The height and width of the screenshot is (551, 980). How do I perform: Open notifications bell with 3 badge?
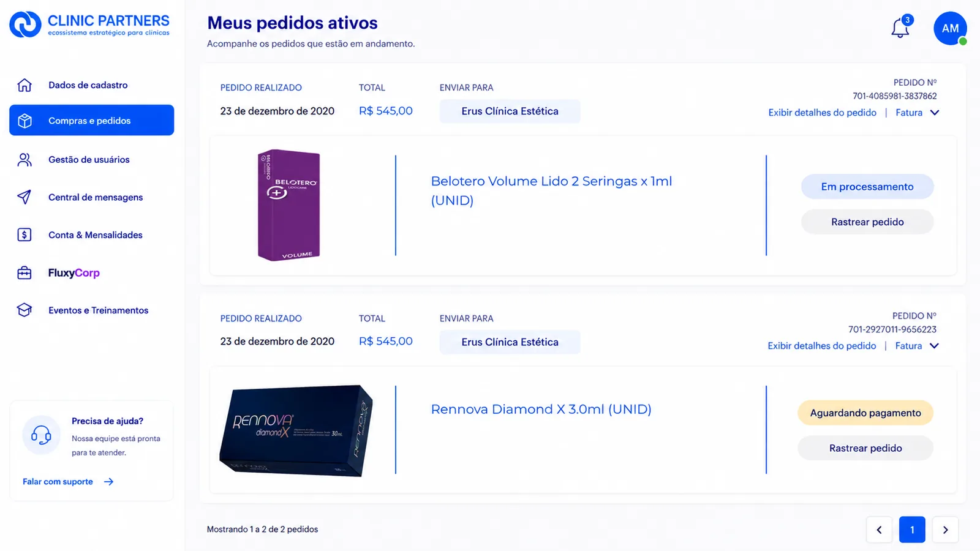pos(901,26)
